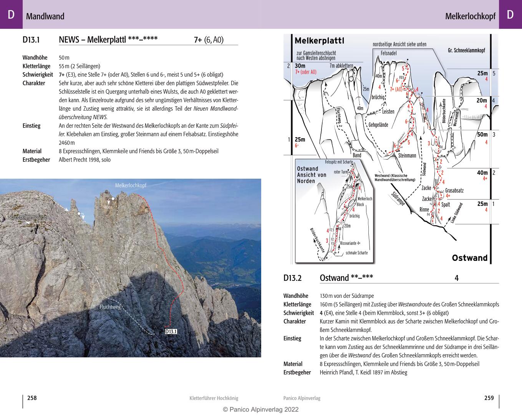Click the Melkerplattl title in the topo
This screenshot has height=420, width=522.
[319, 41]
